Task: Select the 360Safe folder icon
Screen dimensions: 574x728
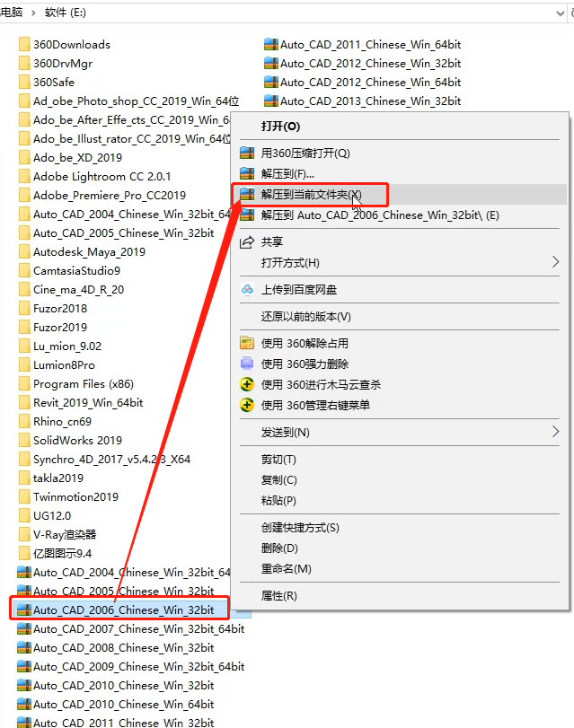Action: point(24,83)
